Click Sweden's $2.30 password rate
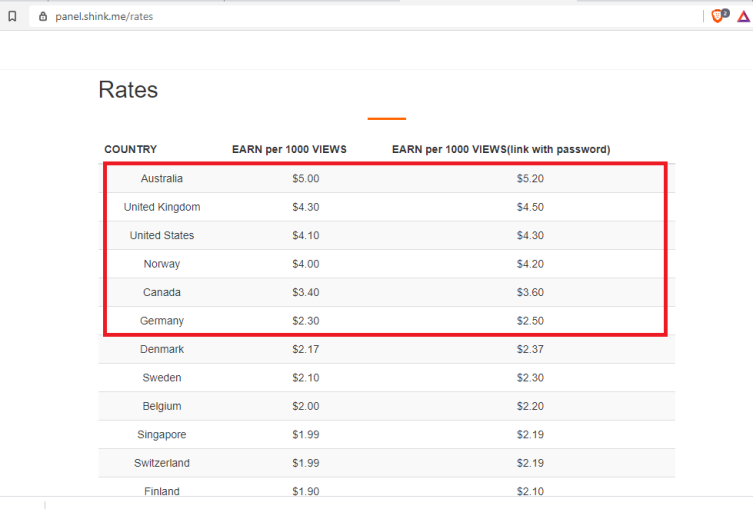The width and height of the screenshot is (753, 509). click(x=530, y=378)
